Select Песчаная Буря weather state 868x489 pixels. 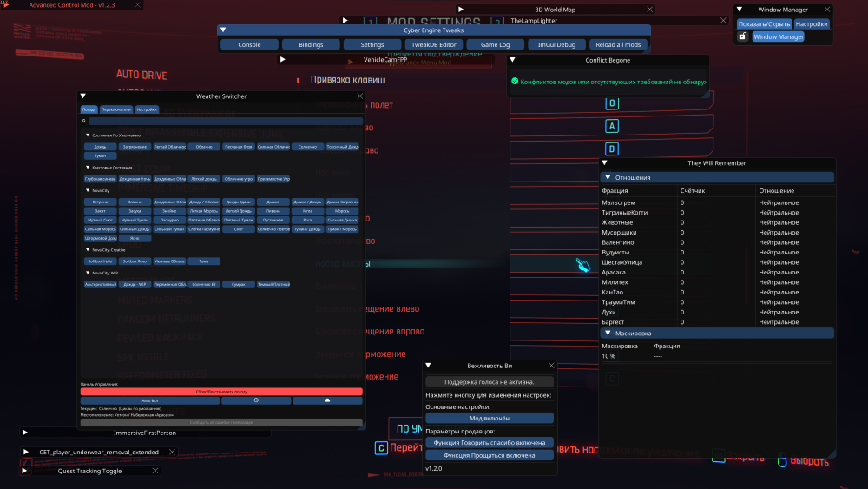coord(239,147)
